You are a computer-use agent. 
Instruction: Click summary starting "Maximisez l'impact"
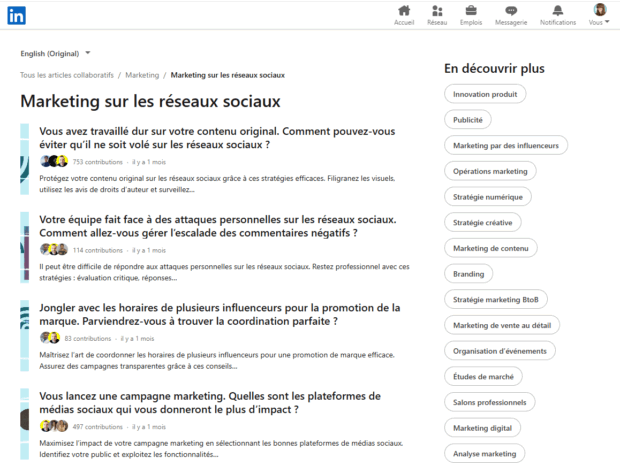221,449
